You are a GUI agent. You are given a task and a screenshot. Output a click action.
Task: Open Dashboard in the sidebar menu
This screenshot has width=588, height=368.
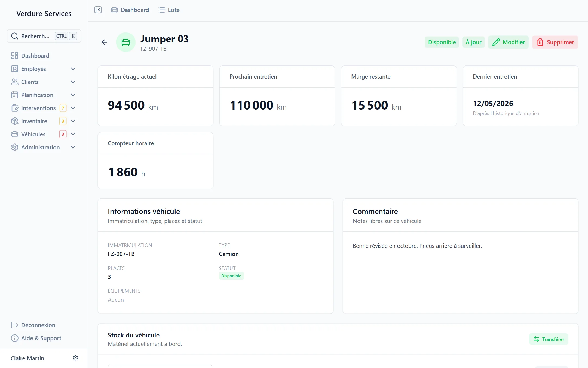pos(44,56)
